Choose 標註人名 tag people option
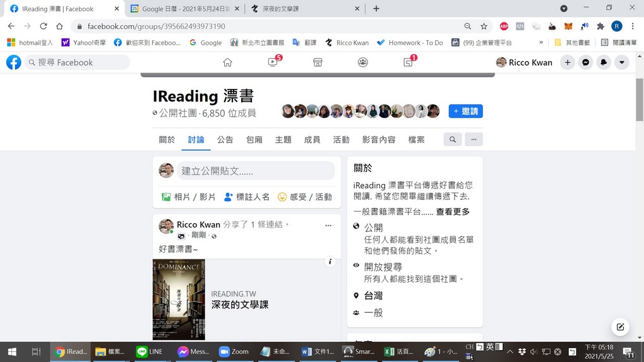The image size is (644, 362). tap(247, 197)
